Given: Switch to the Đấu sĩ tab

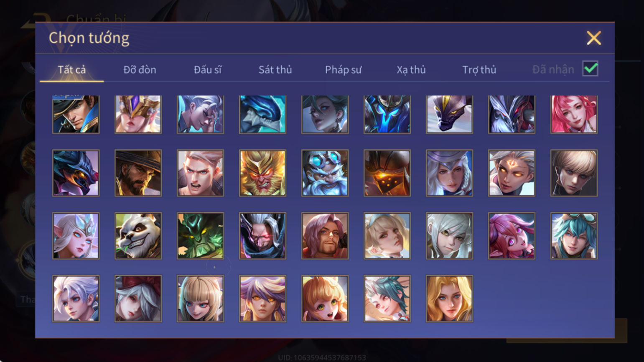Looking at the screenshot, I should tap(208, 69).
